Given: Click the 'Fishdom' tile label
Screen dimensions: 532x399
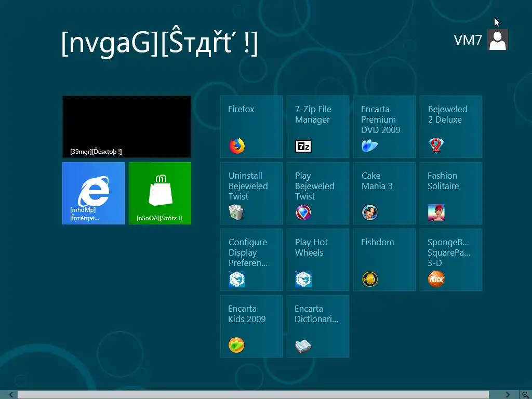Looking at the screenshot, I should click(378, 242).
